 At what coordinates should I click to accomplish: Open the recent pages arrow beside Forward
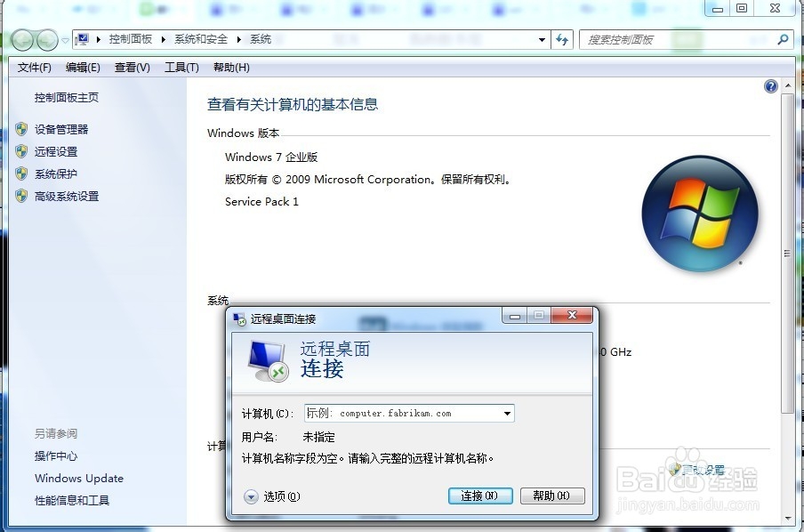65,41
